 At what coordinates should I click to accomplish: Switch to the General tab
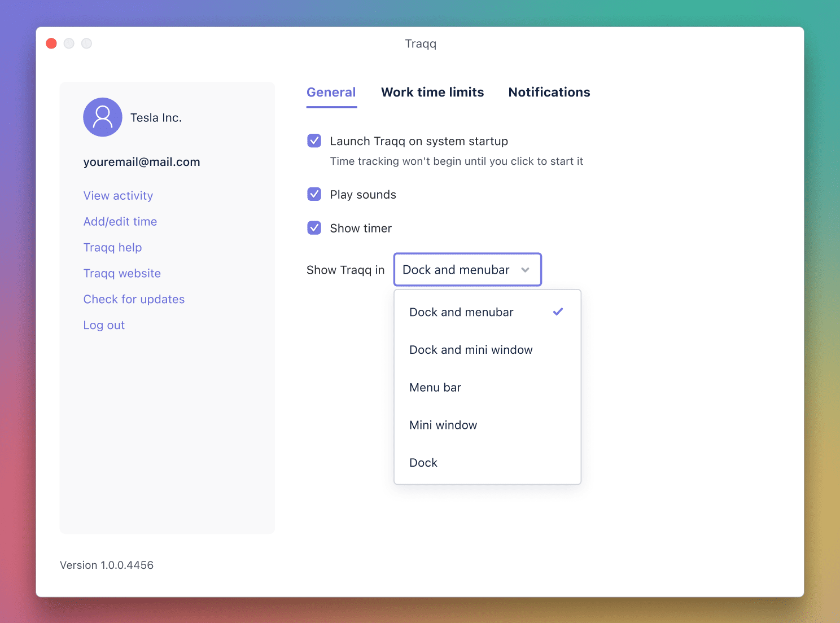coord(331,93)
